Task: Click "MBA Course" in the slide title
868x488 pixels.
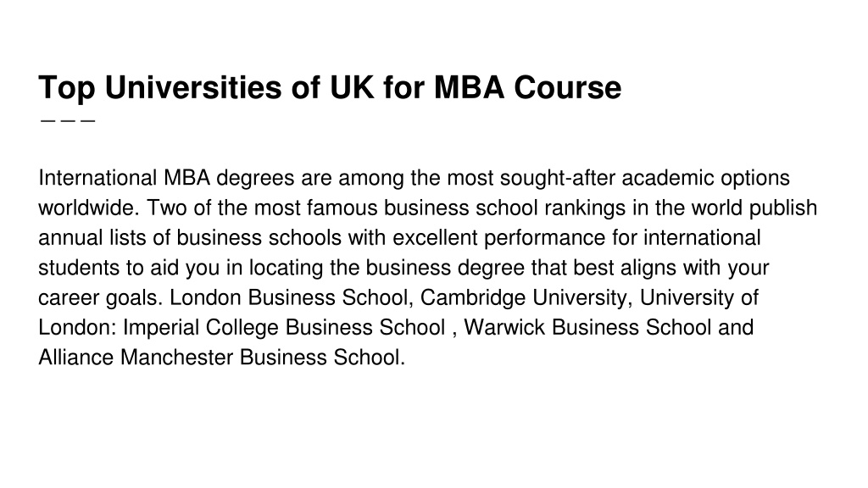Action: pyautogui.click(x=527, y=87)
